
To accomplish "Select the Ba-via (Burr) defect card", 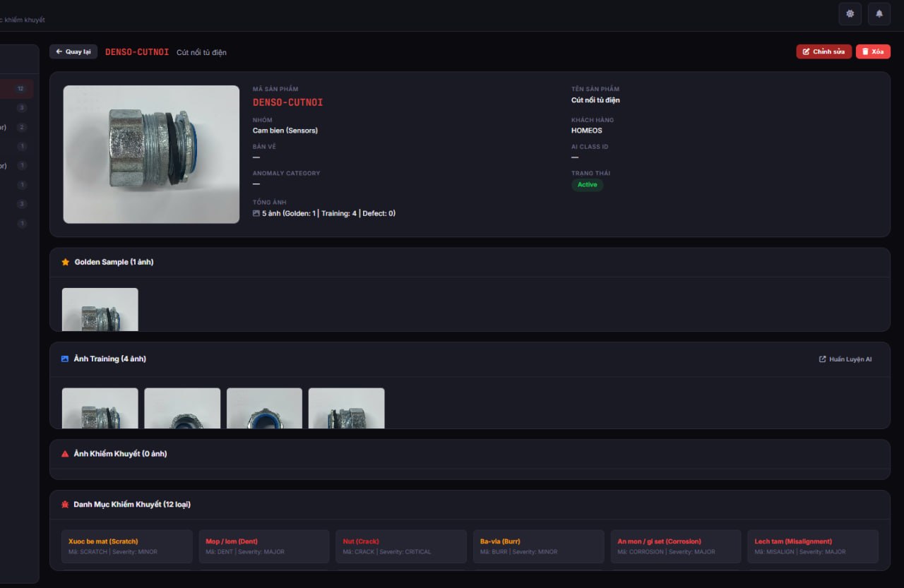I will pos(539,546).
